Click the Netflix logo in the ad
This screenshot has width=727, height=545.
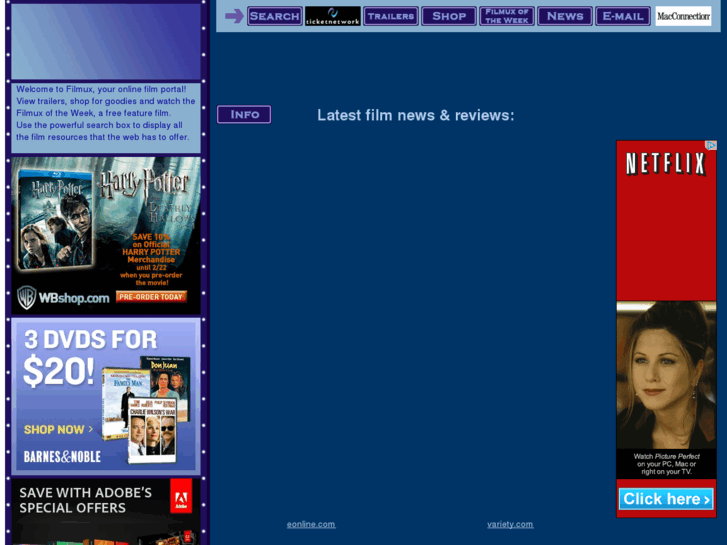click(666, 164)
